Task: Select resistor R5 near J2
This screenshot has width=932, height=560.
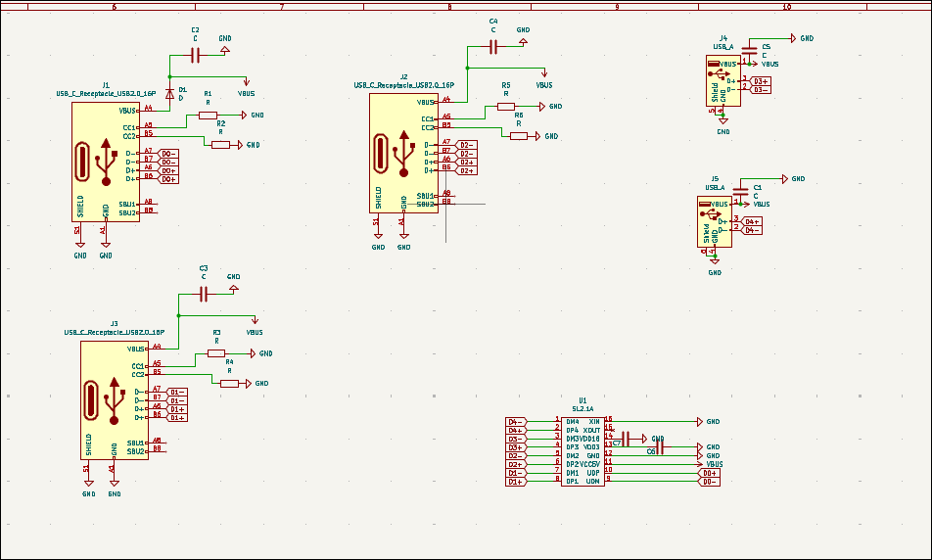Action: click(x=506, y=106)
